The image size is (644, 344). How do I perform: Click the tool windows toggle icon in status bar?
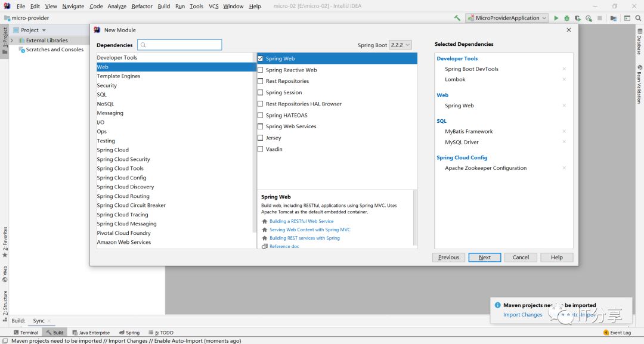click(x=5, y=340)
